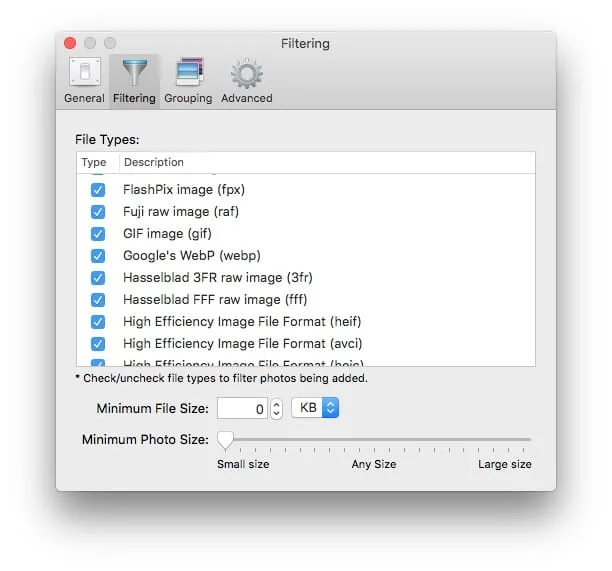Select the Filtering funnel icon
Viewport: 612px width, 571px height.
(135, 72)
